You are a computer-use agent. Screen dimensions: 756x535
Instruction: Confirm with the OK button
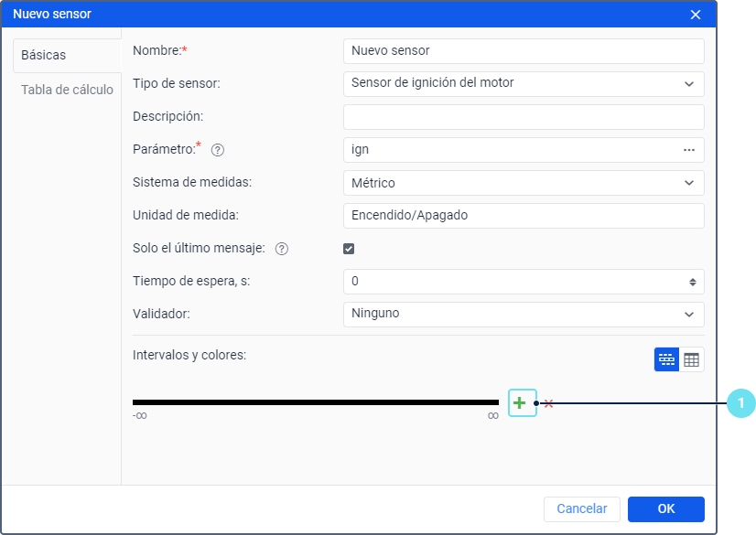point(665,509)
